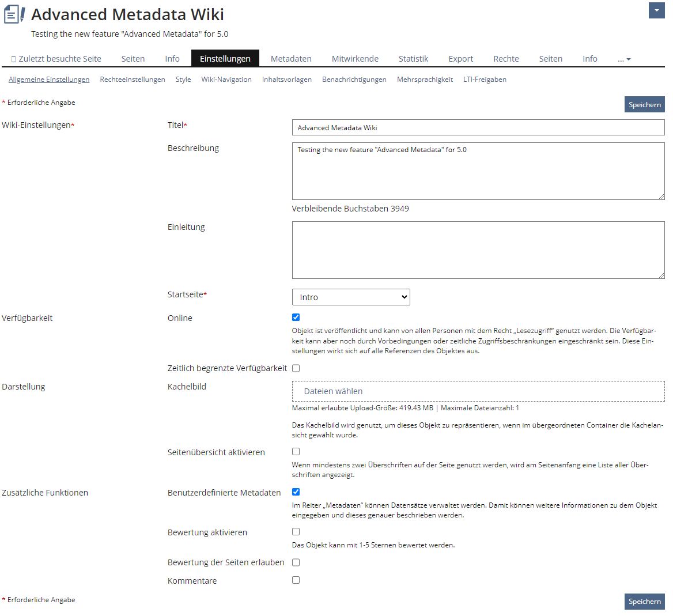
Task: Click the Dateien wählen upload area
Action: coord(478,391)
